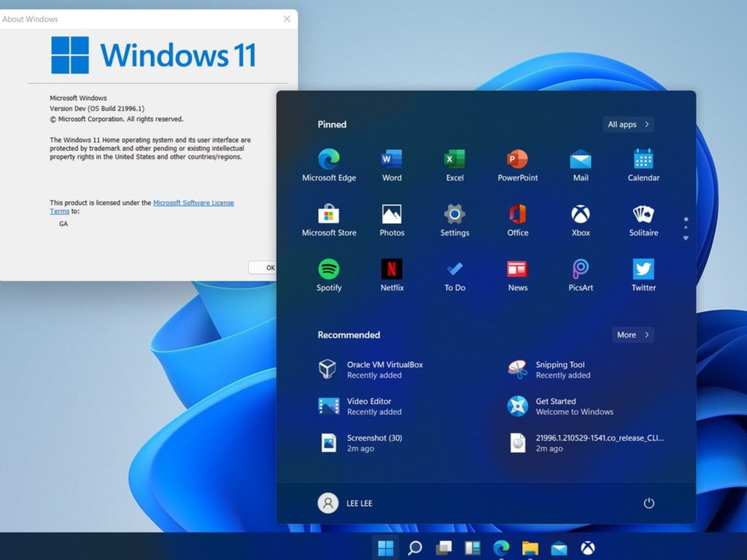Expand the All apps list
This screenshot has height=560, width=747.
pyautogui.click(x=628, y=124)
